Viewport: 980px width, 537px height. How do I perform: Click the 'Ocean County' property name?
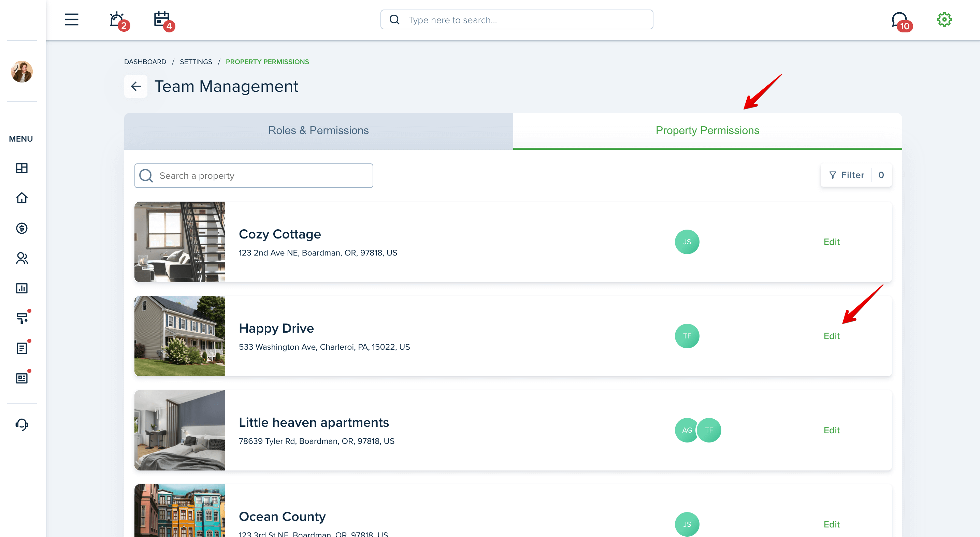pyautogui.click(x=282, y=517)
